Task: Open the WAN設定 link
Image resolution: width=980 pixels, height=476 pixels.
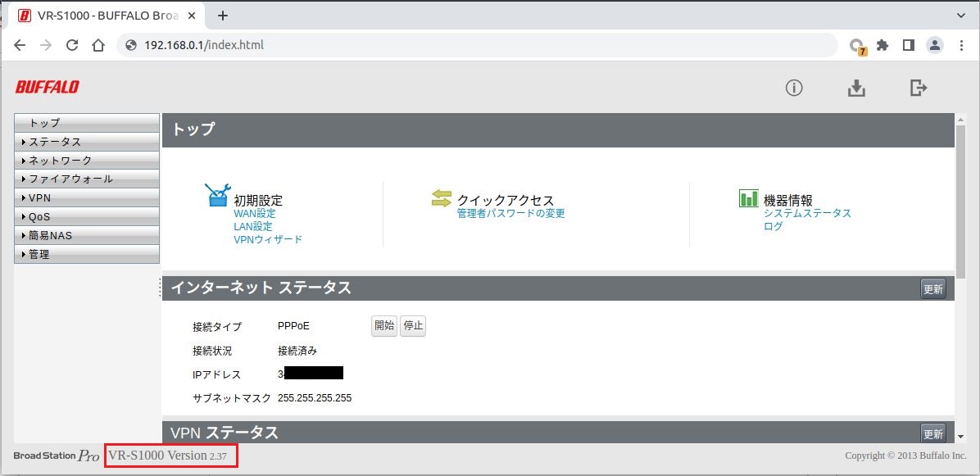Action: (254, 214)
